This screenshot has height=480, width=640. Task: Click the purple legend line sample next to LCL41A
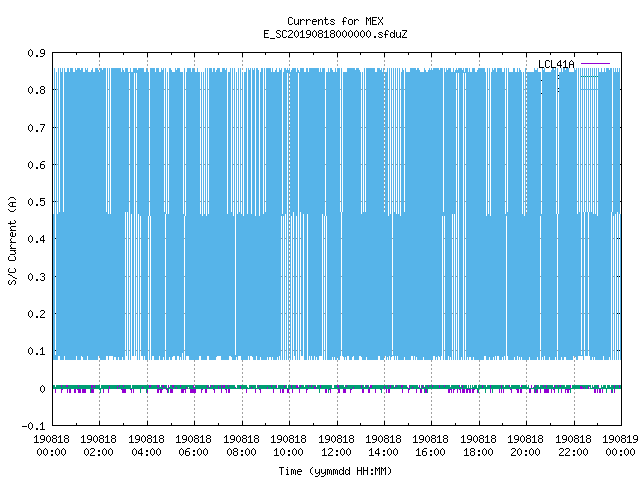pos(595,64)
